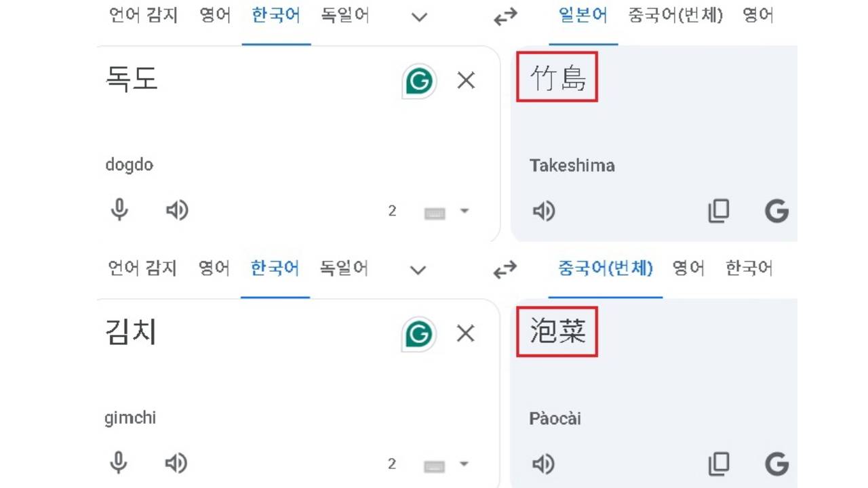Click the Google search icon next to Takeshima
The width and height of the screenshot is (868, 488).
coord(777,211)
